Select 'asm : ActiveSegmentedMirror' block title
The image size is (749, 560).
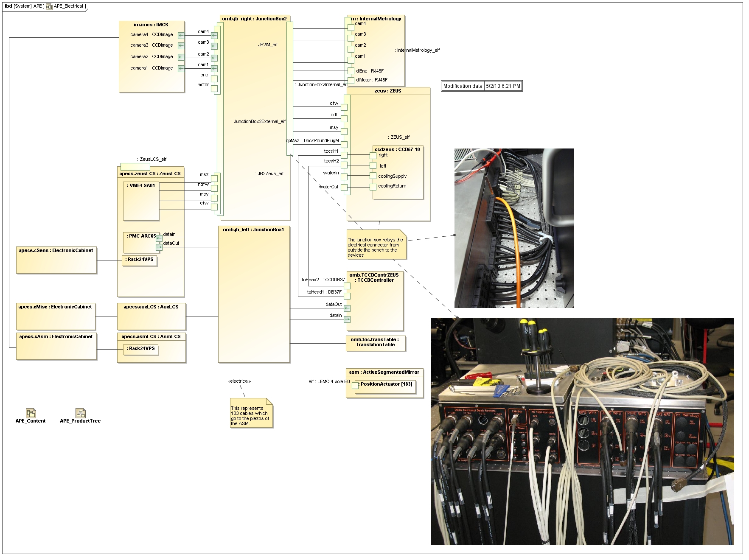tap(384, 372)
